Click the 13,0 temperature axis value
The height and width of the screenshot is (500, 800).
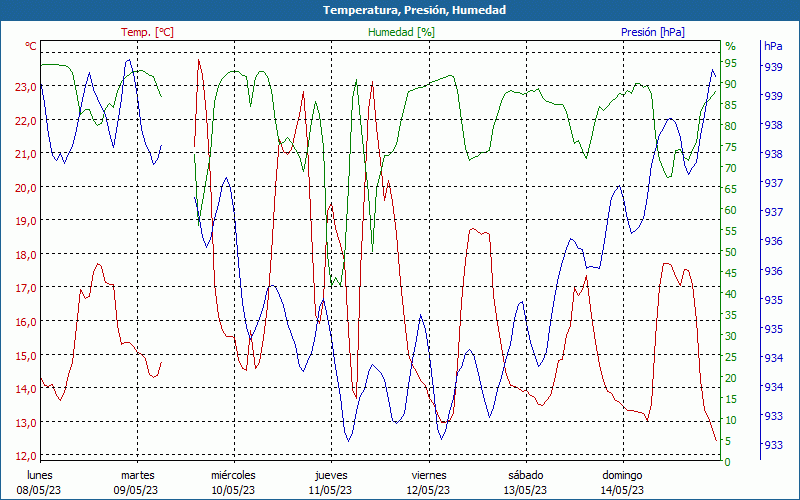[26, 422]
